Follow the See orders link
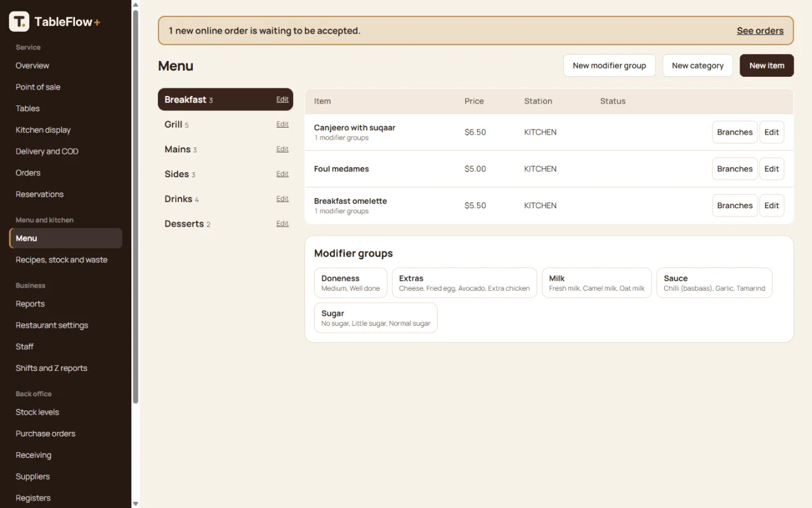The image size is (812, 508). point(760,30)
